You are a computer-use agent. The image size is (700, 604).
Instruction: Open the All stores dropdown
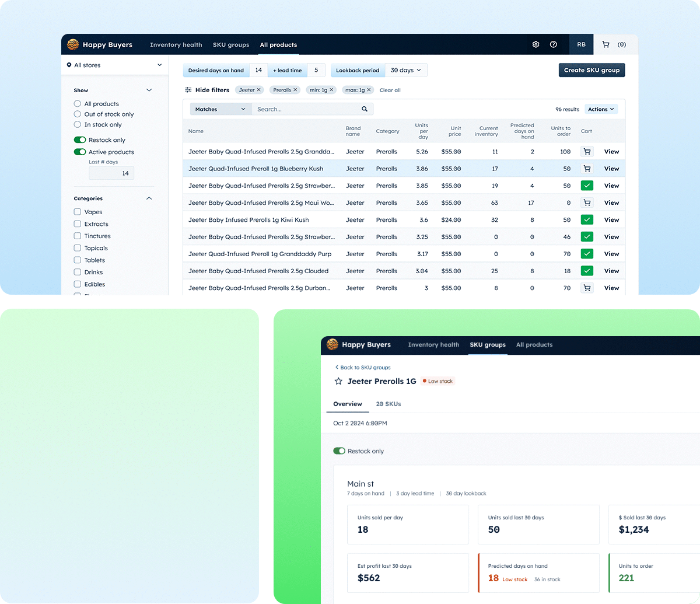click(115, 65)
